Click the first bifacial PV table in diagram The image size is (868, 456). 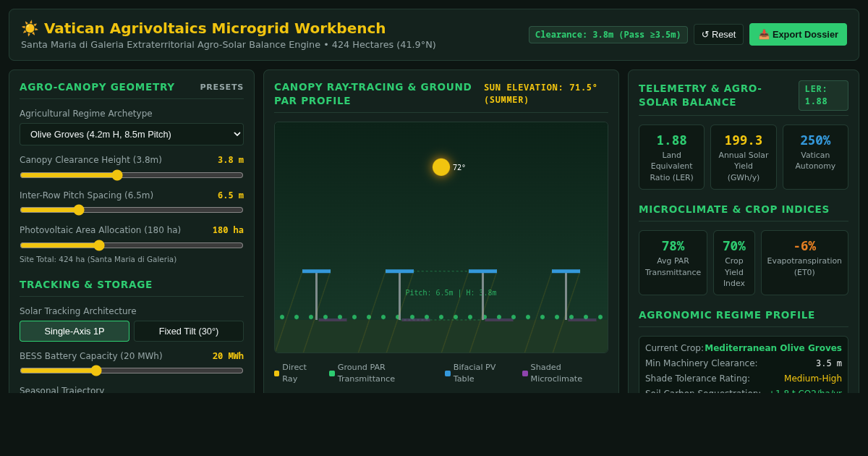pyautogui.click(x=316, y=271)
